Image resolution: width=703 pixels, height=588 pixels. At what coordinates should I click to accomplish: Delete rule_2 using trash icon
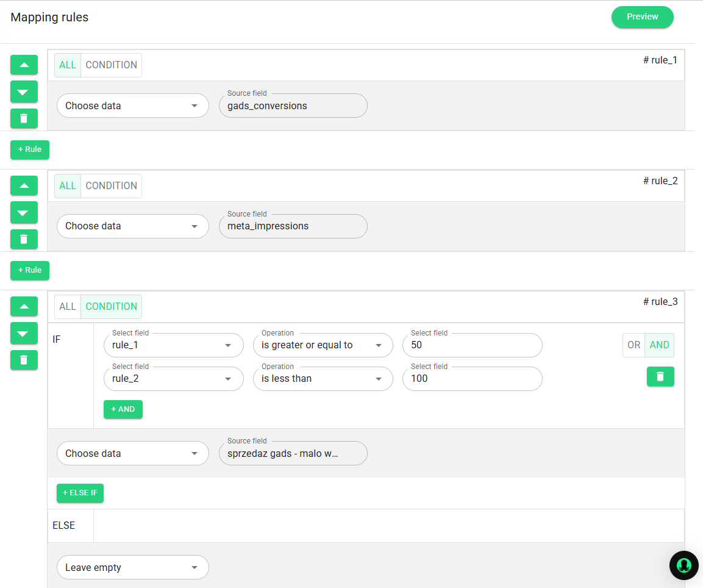coord(24,239)
